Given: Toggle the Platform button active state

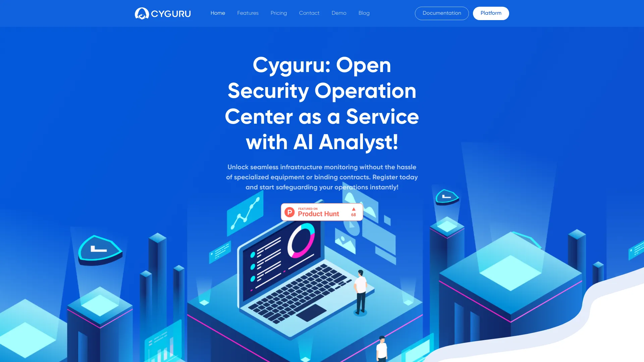Looking at the screenshot, I should (490, 13).
